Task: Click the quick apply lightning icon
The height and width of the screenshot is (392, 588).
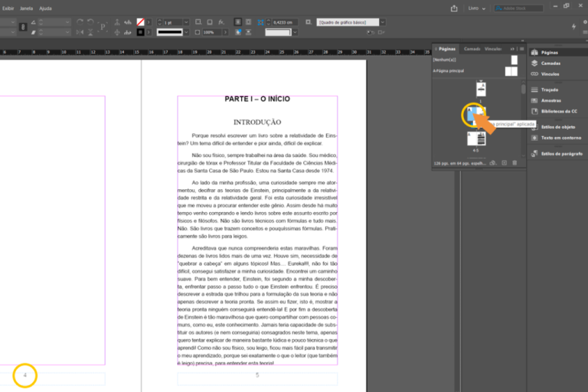Action: pos(573,26)
